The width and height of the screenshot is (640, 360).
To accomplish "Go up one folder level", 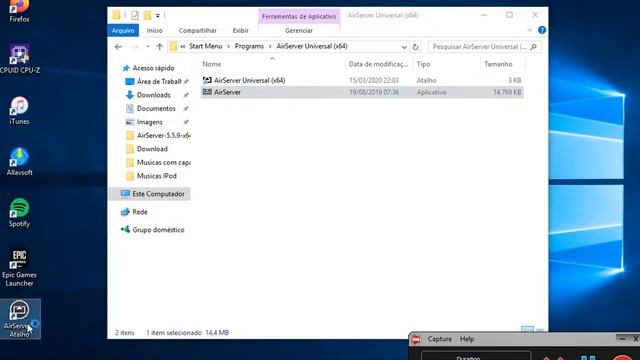I will [x=160, y=47].
